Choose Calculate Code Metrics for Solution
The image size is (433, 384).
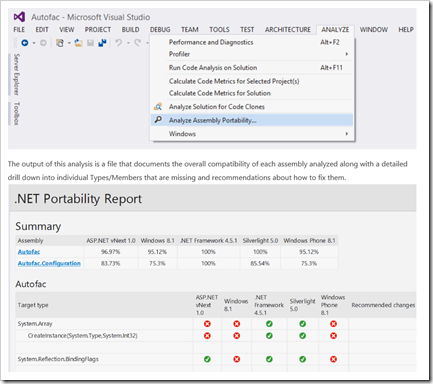tap(252, 93)
